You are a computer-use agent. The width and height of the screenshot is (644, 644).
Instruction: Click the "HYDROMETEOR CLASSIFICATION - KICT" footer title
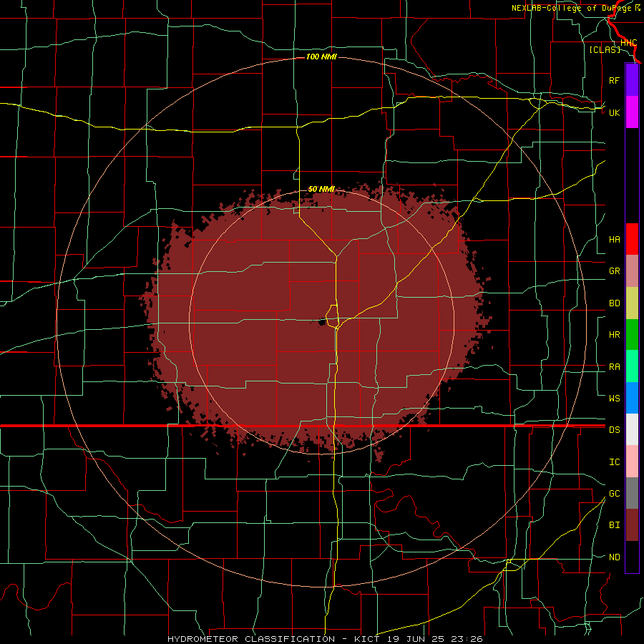(273, 639)
